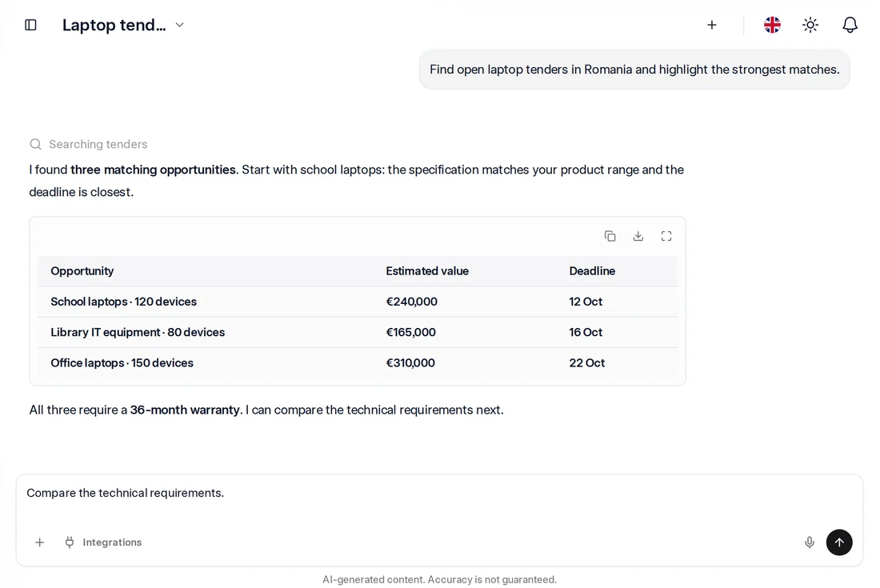Open the Laptop tend... conversation title dropdown

tap(123, 25)
